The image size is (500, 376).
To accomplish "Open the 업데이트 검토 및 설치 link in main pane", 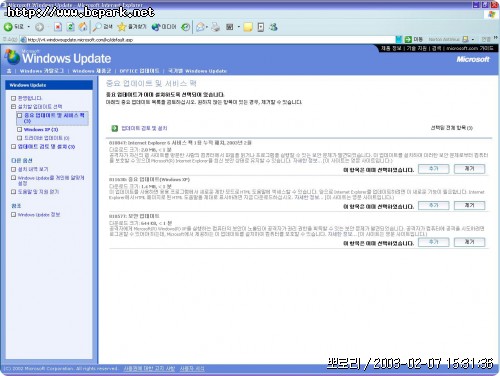I will (144, 128).
